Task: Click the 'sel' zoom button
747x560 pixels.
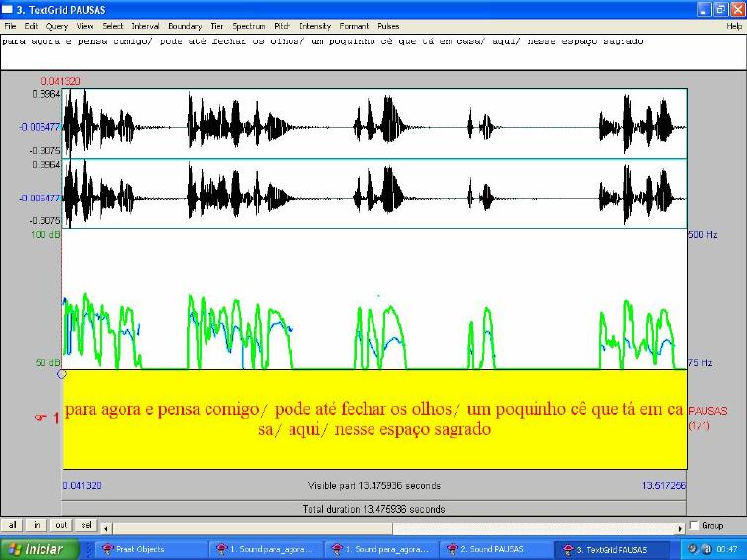Action: (86, 525)
